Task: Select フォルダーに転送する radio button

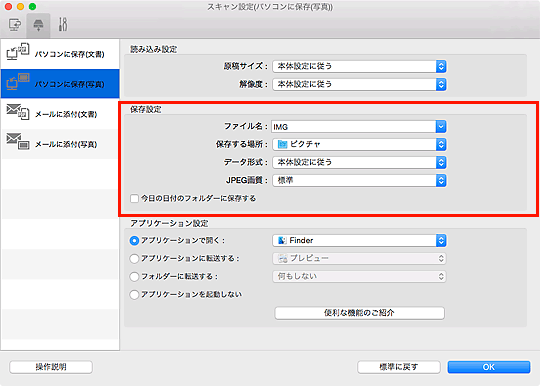Action: [x=134, y=276]
